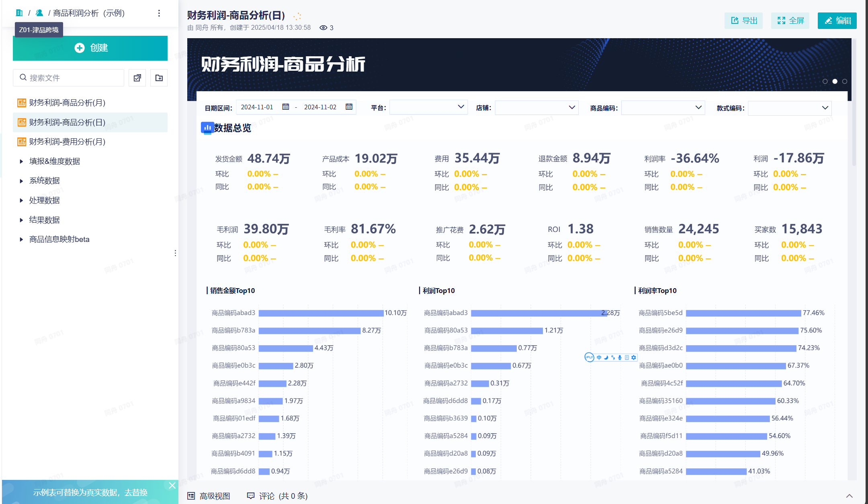Open 财务利润-费用分析(月) dashboard
Image resolution: width=868 pixels, height=504 pixels.
tap(67, 141)
